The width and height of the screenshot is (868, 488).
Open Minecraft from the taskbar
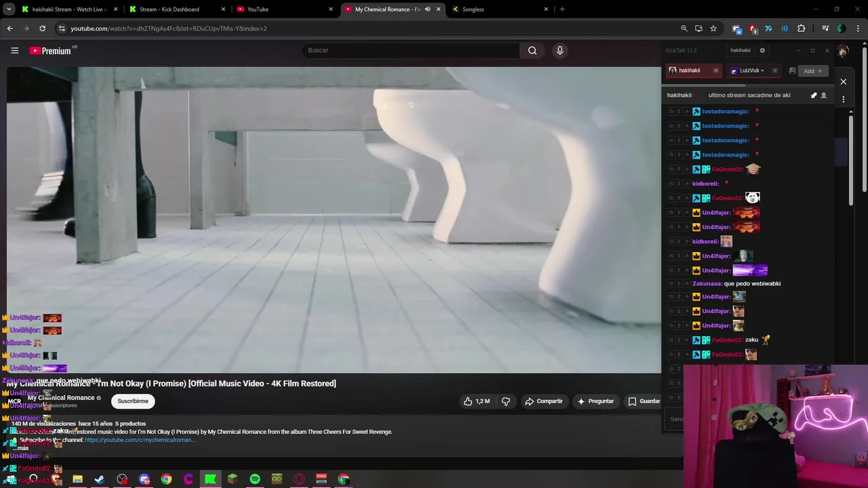coord(233,479)
